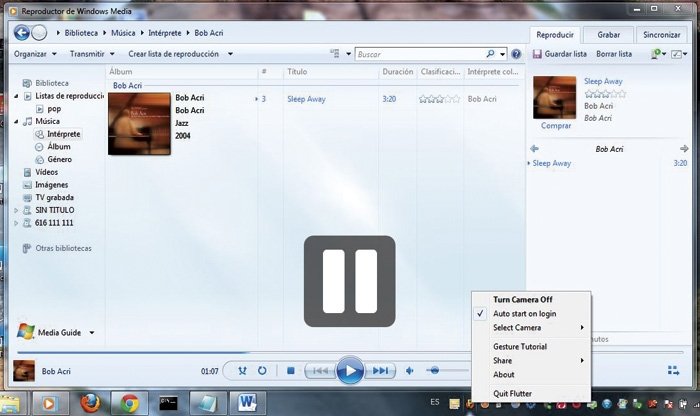Viewport: 700px width, 416px height.
Task: Open the Transmitir dropdown menu
Action: pyautogui.click(x=92, y=54)
